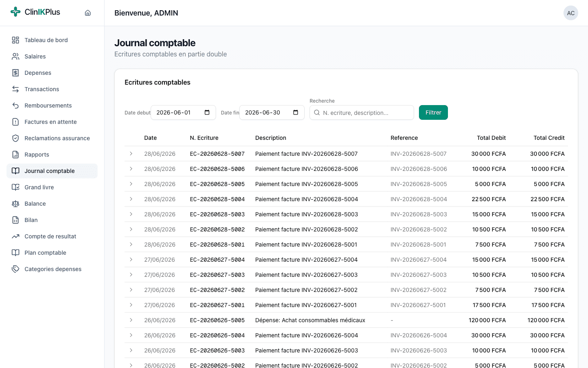Click the Date column header
588x368 pixels.
coord(150,138)
